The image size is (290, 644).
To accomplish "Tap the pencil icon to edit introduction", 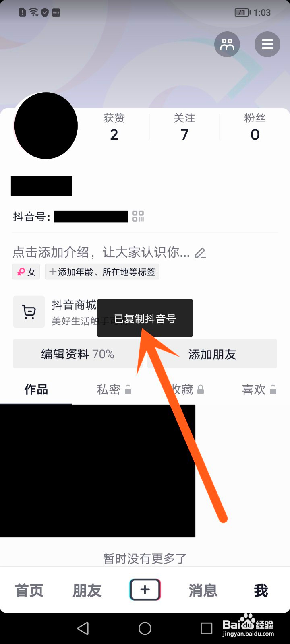I will pos(200,253).
